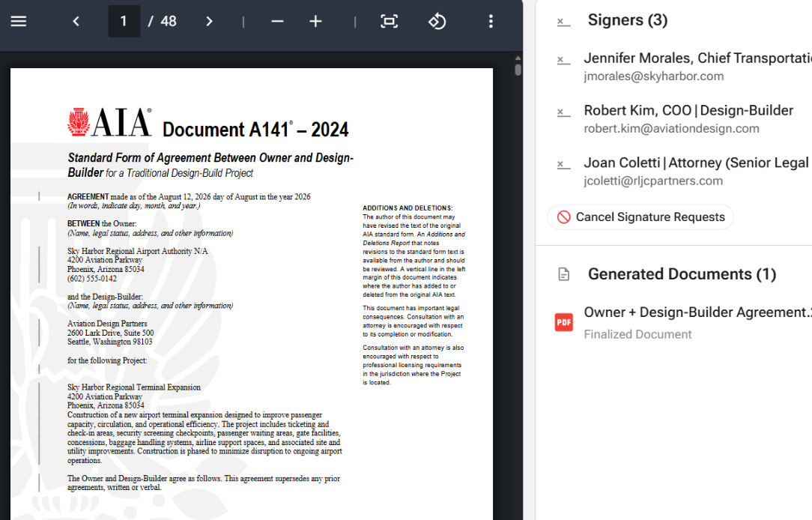This screenshot has height=520, width=812.
Task: Click signature icon next to Joan Coletti
Action: [563, 165]
